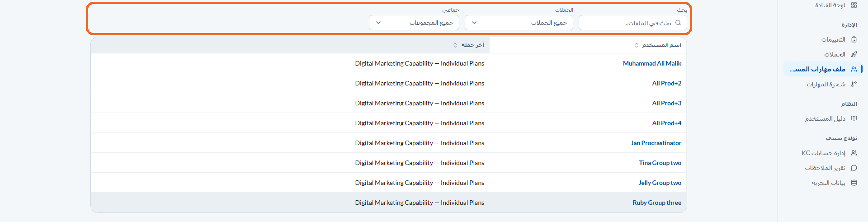
Task: Click the dashboard icon beside لوحة القيادة
Action: click(854, 5)
